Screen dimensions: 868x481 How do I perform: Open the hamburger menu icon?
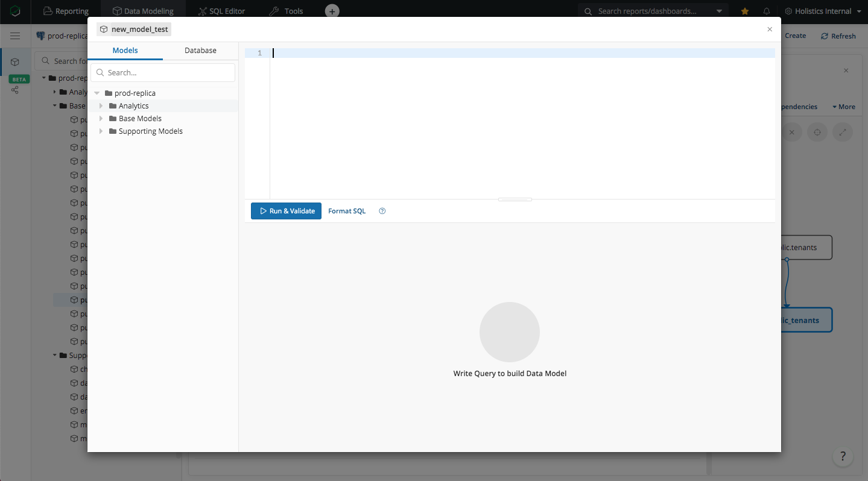(x=15, y=36)
